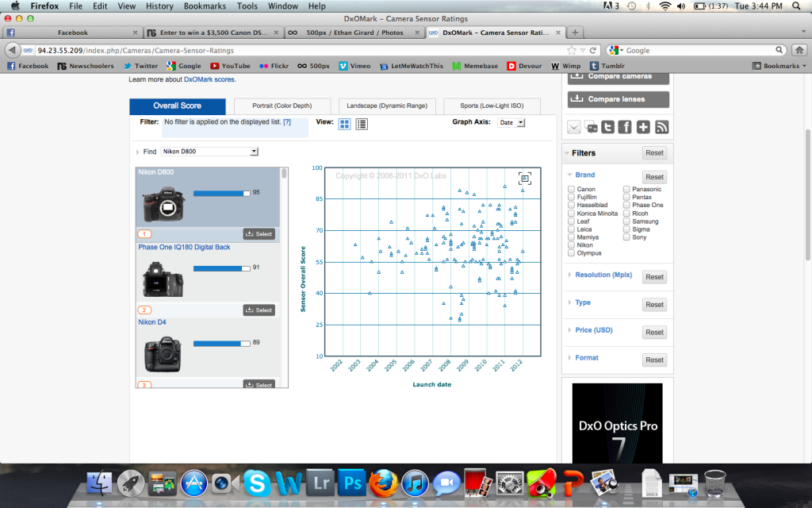Open the RSS feed icon
Viewport: 812px width, 508px height.
tap(661, 127)
